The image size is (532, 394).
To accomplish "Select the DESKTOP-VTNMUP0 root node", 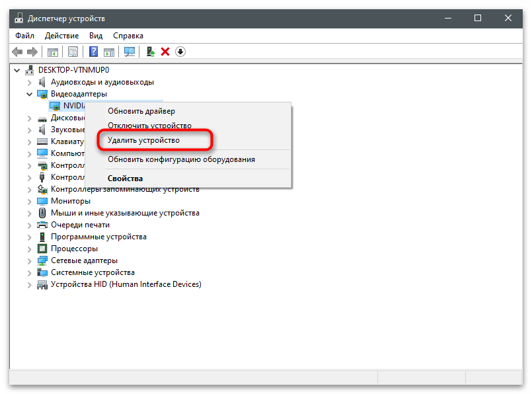I will tap(73, 69).
